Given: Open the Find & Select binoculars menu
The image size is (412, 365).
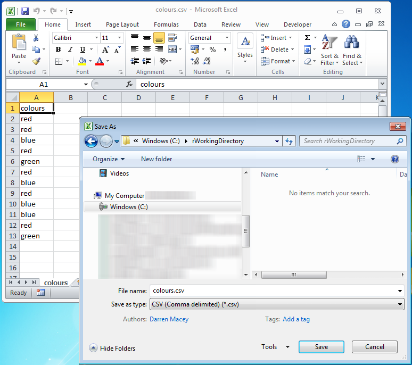Looking at the screenshot, I should pos(352,50).
